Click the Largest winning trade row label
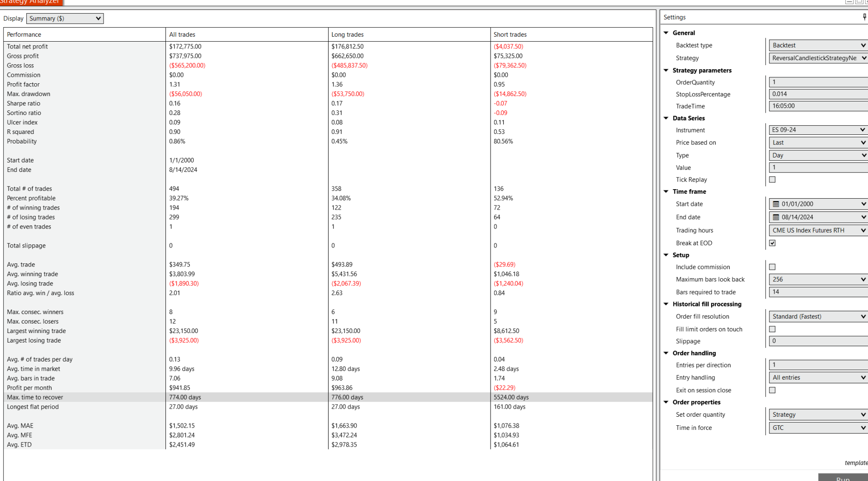The image size is (868, 481). [36, 331]
